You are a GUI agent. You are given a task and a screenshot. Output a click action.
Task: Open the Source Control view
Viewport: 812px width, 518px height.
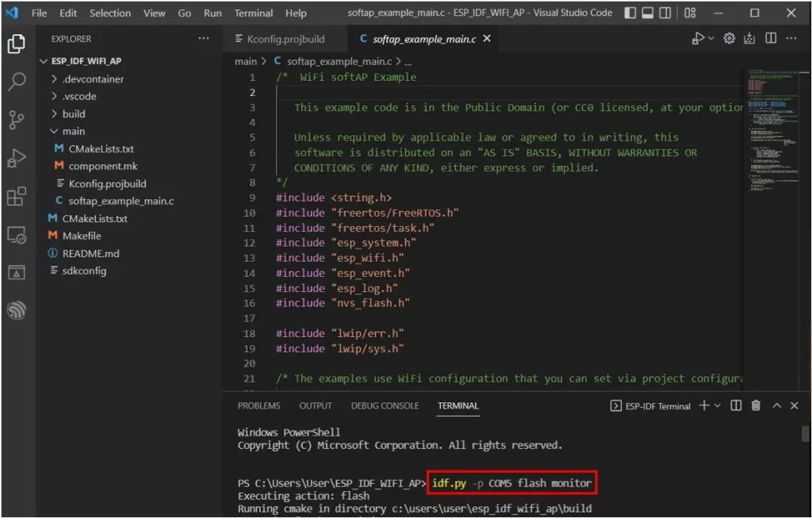point(17,120)
